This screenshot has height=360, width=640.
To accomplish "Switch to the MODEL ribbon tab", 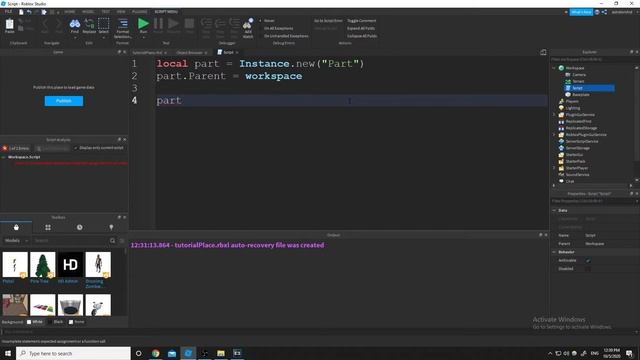I will tap(88, 12).
